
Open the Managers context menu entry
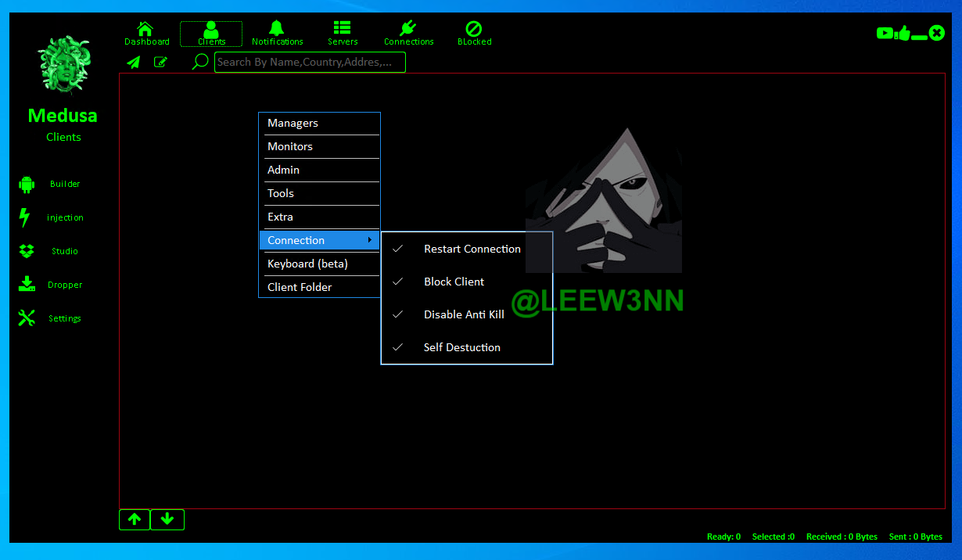tap(293, 123)
